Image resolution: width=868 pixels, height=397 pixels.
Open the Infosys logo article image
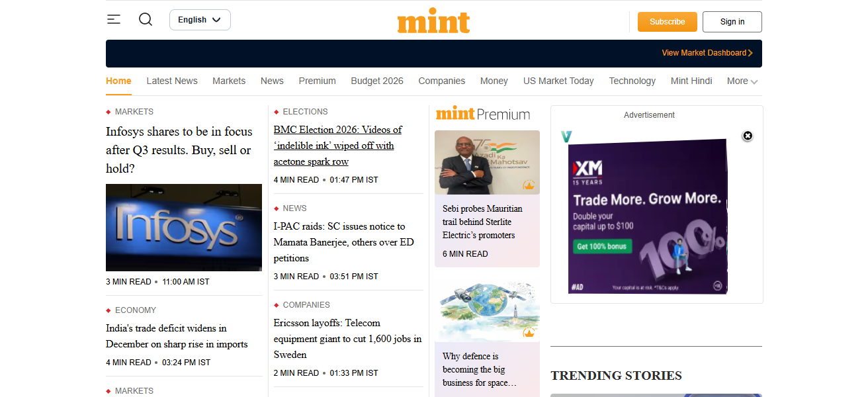(x=184, y=228)
